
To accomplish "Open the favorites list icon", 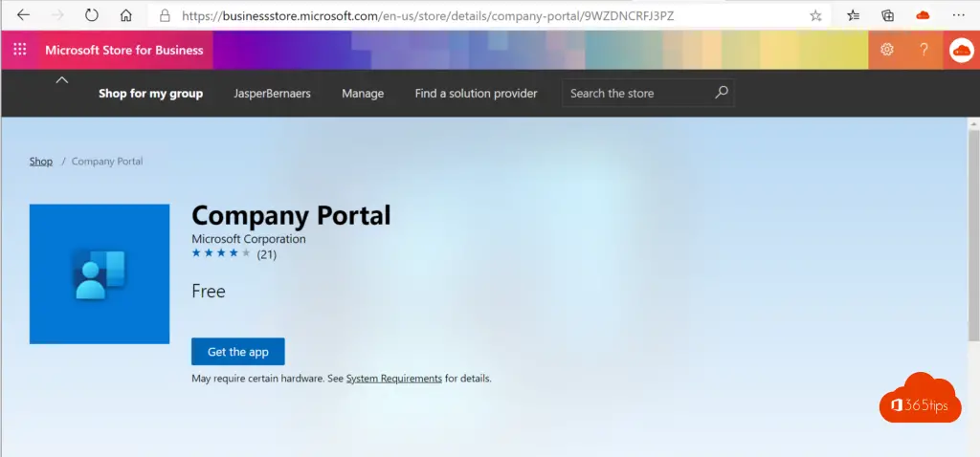I will tap(853, 15).
